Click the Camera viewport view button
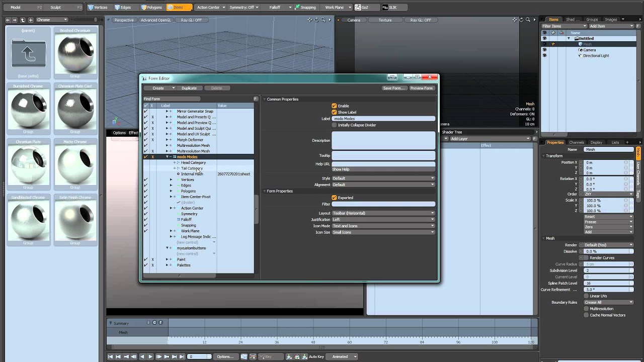This screenshot has width=644, height=362. (x=354, y=20)
